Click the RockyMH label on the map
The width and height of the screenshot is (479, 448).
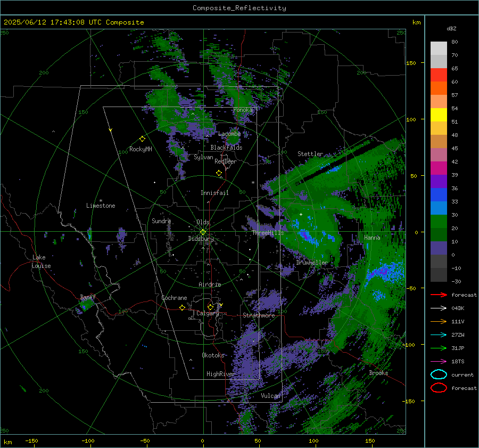tap(141, 149)
